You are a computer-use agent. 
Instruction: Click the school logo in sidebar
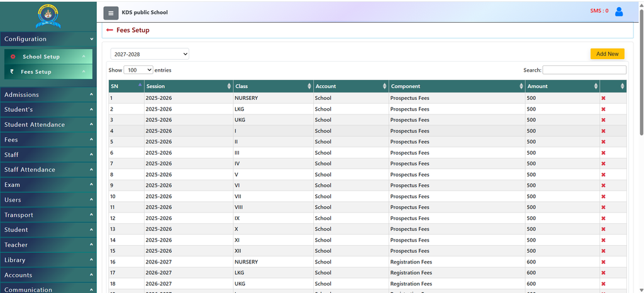pyautogui.click(x=48, y=16)
